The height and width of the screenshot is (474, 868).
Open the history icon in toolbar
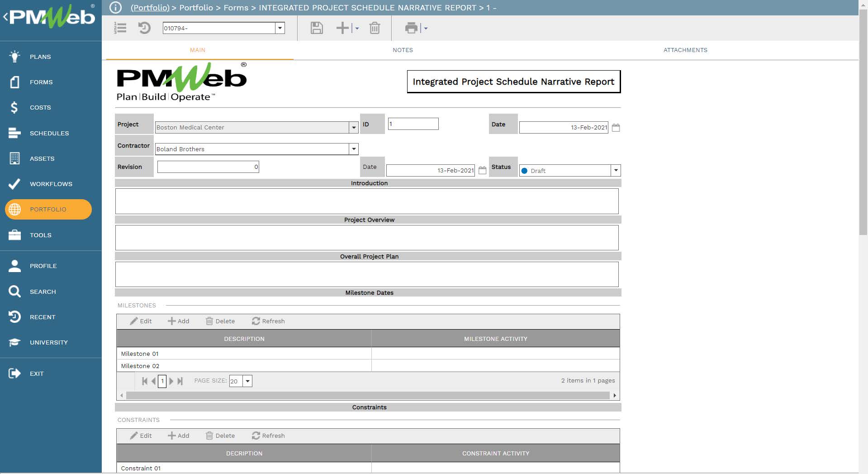click(144, 28)
